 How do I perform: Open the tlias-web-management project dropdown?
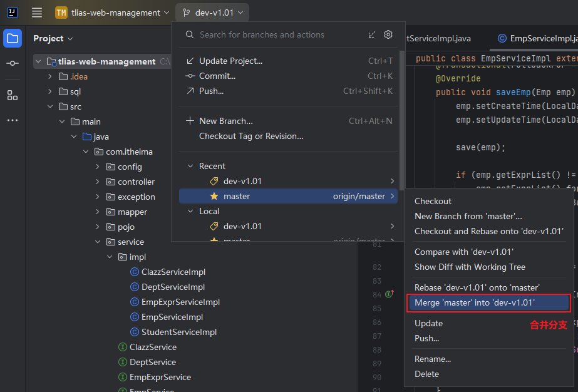point(113,13)
